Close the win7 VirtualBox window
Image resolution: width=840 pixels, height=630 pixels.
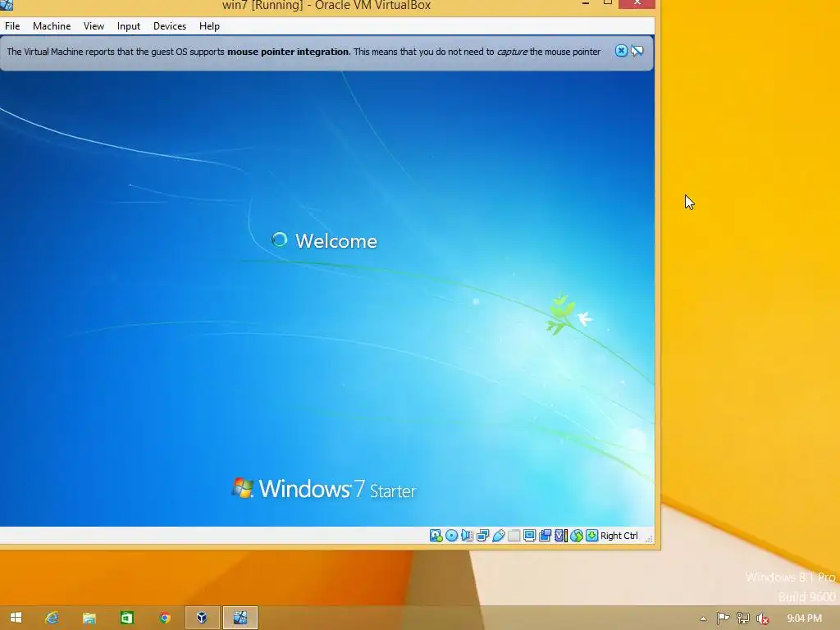(x=637, y=3)
